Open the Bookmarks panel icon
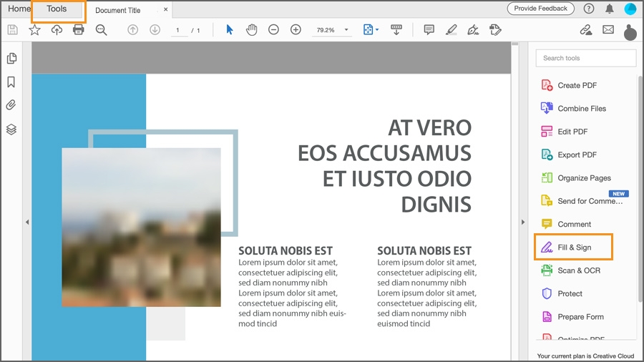Screen dimensions: 644x362 pos(11,82)
